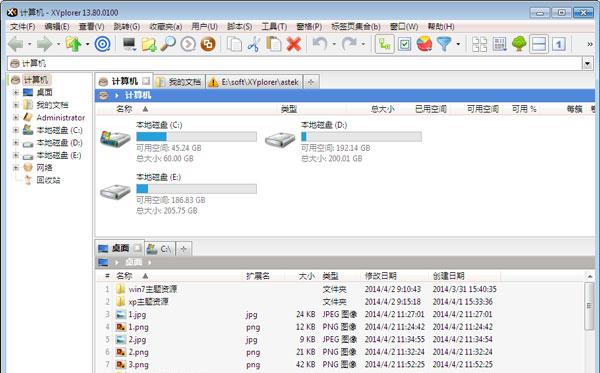600x373 pixels.
Task: Click the Forward arrow toolbar icon
Action: pyautogui.click(x=44, y=44)
